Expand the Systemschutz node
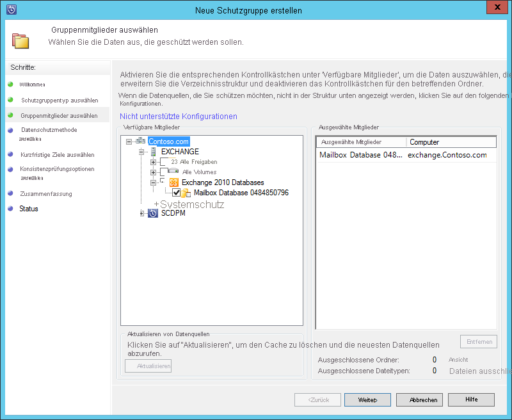This screenshot has height=420, width=512. click(156, 204)
